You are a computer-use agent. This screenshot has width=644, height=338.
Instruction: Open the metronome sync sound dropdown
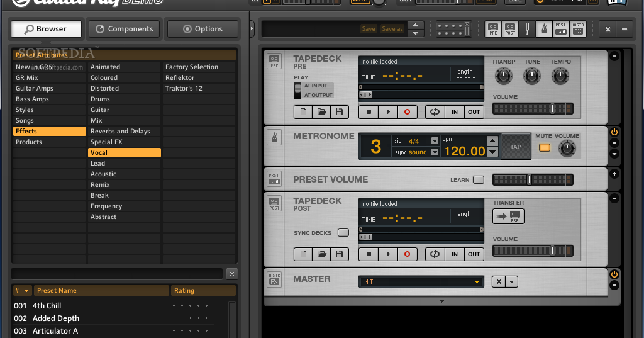coord(435,152)
